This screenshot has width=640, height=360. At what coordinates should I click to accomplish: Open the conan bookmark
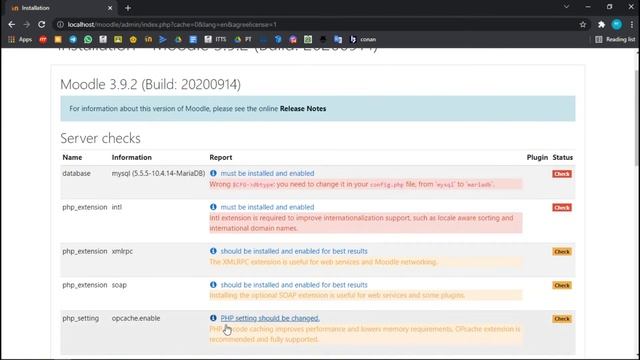pos(363,40)
